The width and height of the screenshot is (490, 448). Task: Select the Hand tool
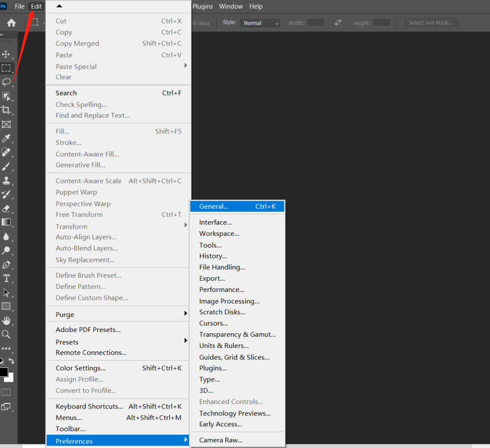6,321
